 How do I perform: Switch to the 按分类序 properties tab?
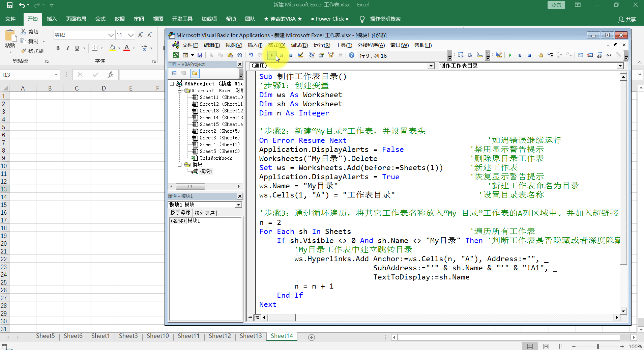[205, 213]
